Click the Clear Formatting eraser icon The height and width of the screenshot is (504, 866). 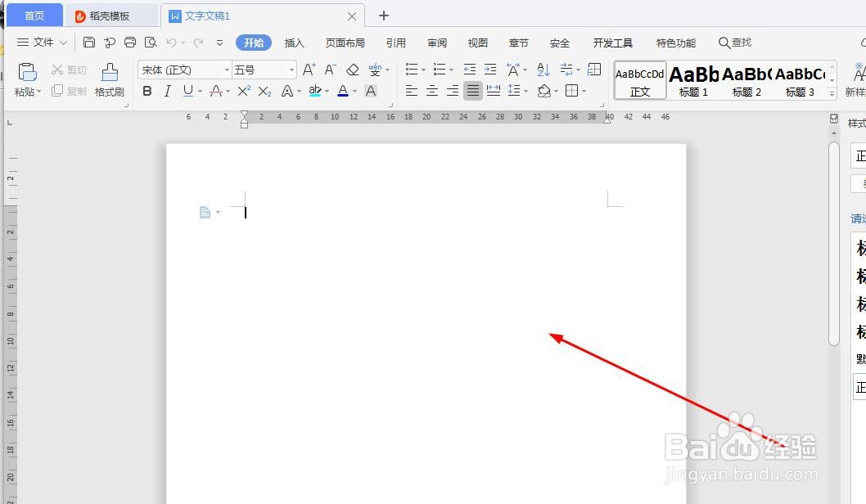(x=352, y=70)
